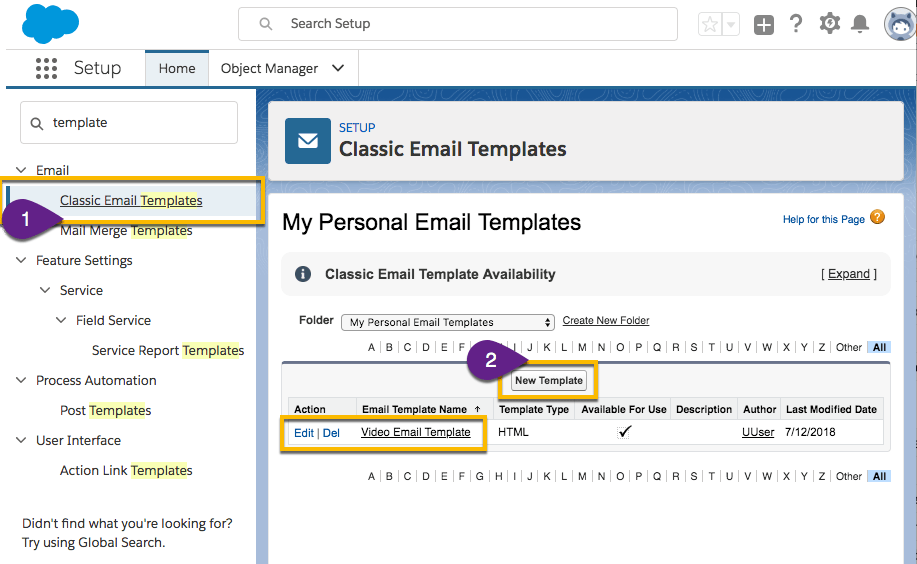Screen dimensions: 917x564
Task: Click the Template Type column header
Action: (x=534, y=410)
